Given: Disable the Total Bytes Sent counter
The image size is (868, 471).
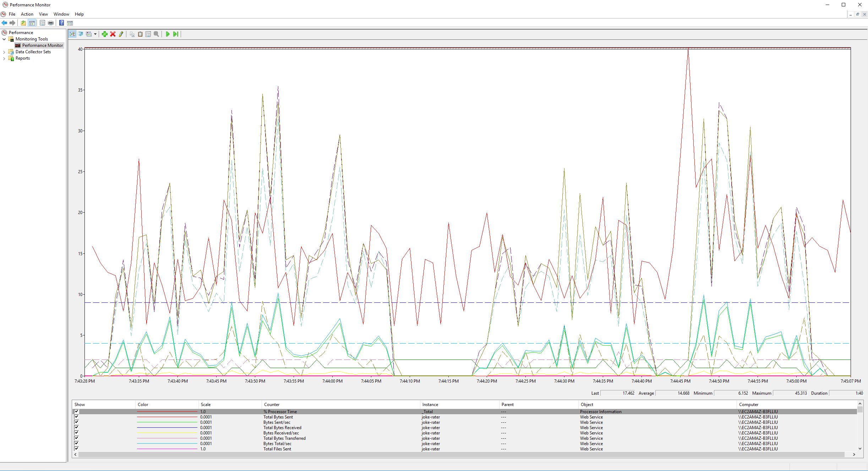Looking at the screenshot, I should (76, 417).
